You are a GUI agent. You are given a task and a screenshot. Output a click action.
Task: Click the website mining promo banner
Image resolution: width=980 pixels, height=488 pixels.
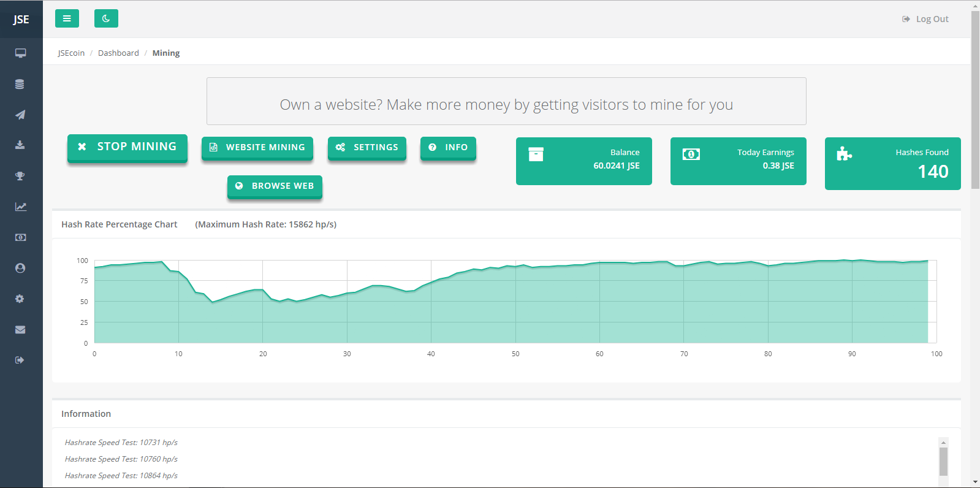pos(506,101)
